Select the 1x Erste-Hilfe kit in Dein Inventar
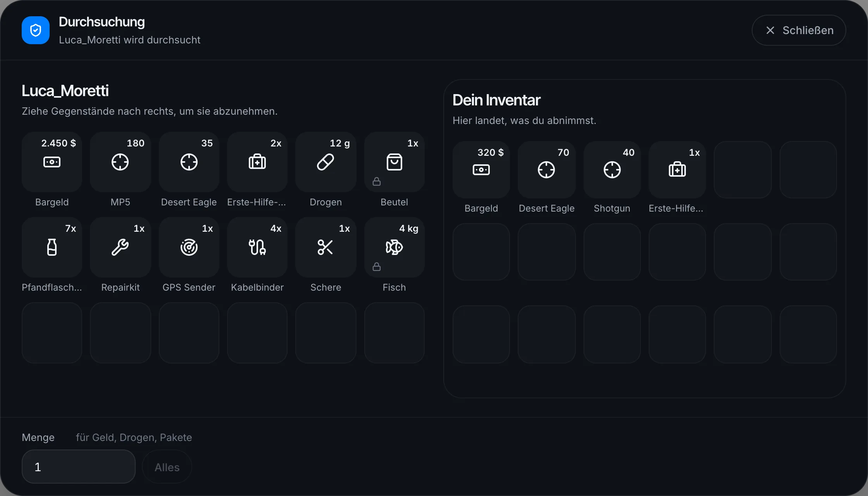The height and width of the screenshot is (496, 868). pos(677,170)
